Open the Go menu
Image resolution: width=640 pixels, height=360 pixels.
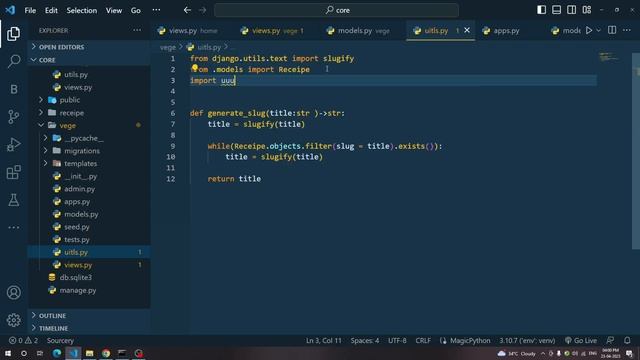(136, 10)
